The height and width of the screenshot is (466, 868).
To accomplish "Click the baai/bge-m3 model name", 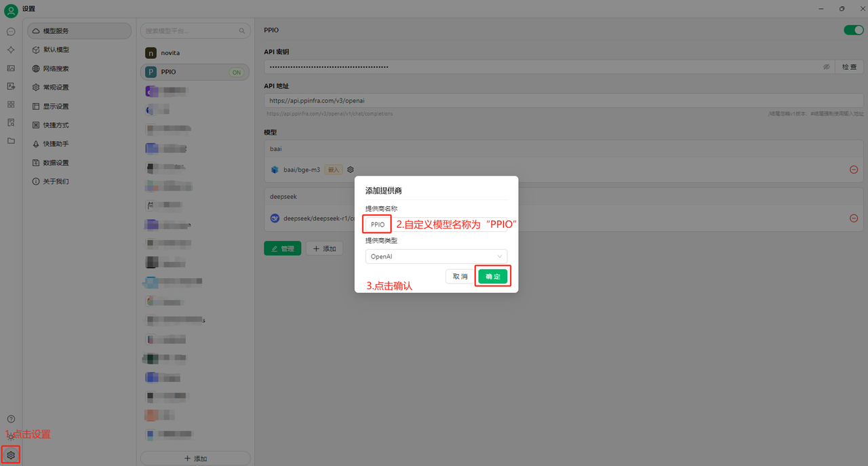I will (302, 170).
